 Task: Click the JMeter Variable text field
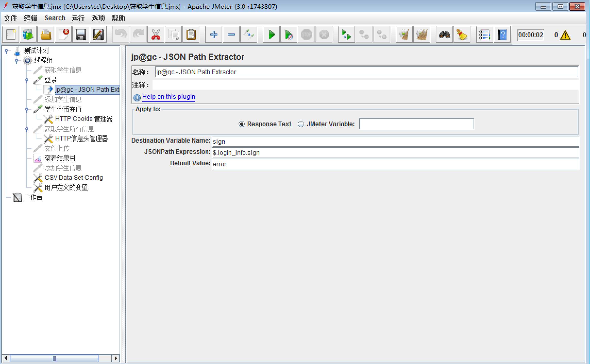[416, 124]
